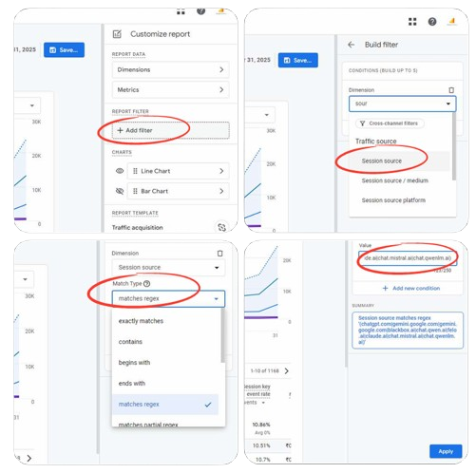The image size is (476, 473).
Task: Click the back arrow beside Build filter
Action: coord(351,45)
